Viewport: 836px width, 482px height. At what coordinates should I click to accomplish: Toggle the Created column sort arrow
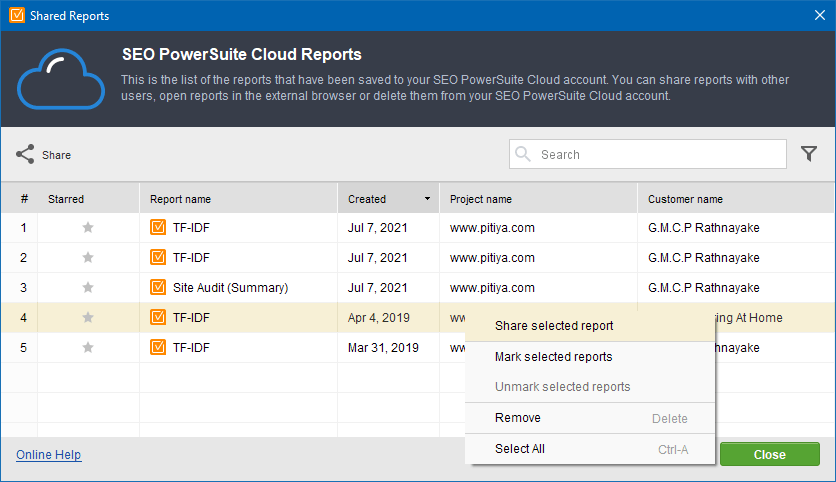click(x=427, y=199)
